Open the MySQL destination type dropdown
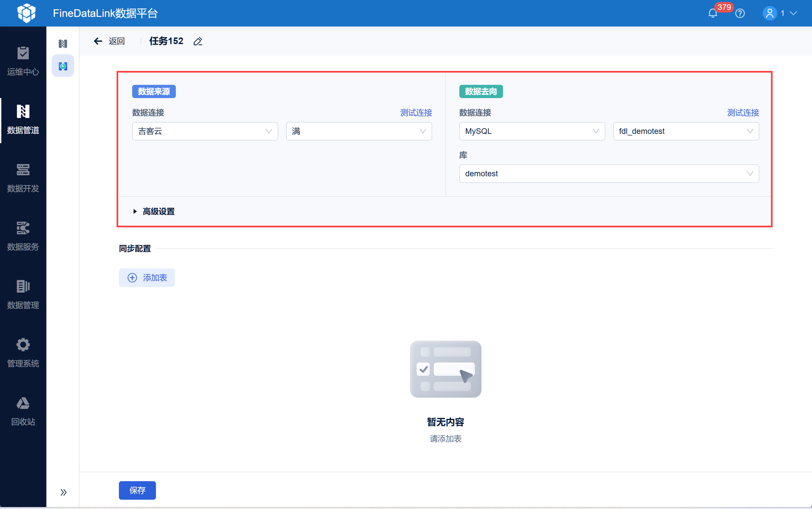This screenshot has height=509, width=812. 532,131
